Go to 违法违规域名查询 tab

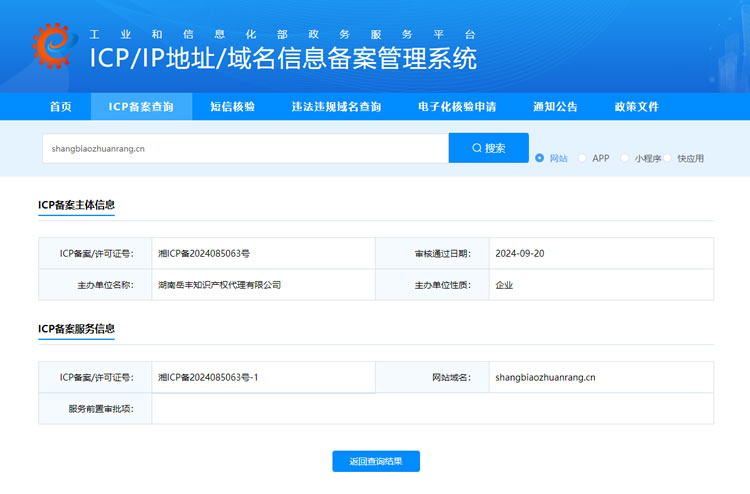point(336,107)
